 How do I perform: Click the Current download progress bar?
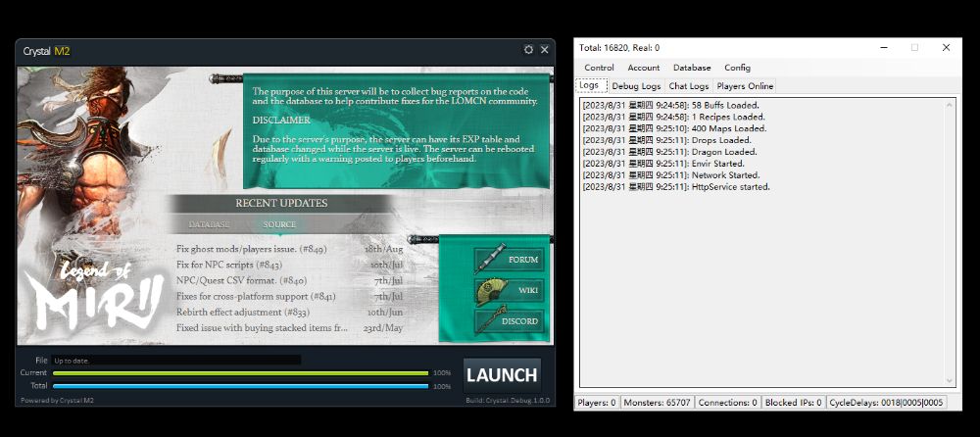click(240, 373)
